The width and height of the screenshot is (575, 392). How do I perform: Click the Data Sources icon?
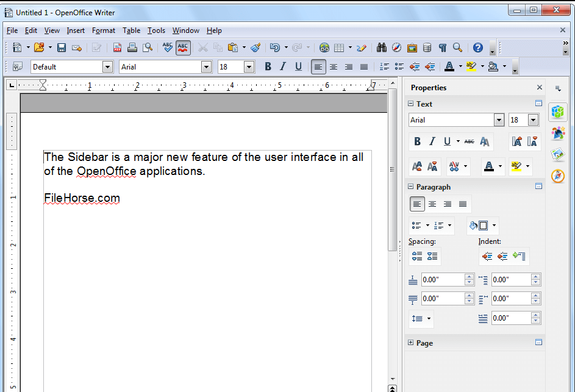(x=427, y=48)
